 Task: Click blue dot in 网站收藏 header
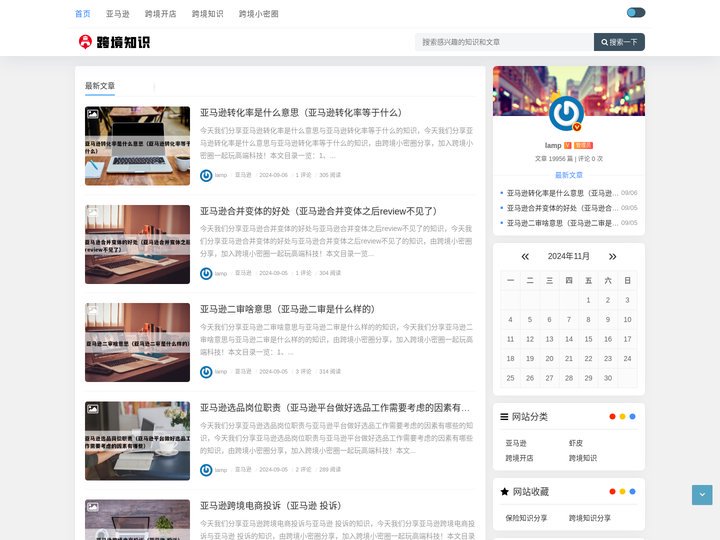pos(632,492)
